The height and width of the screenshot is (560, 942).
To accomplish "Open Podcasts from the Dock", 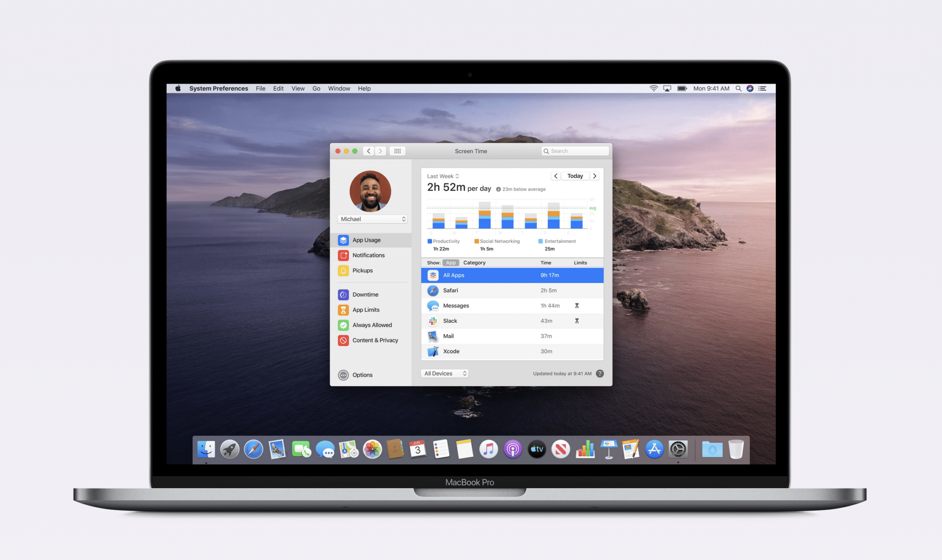I will [512, 449].
